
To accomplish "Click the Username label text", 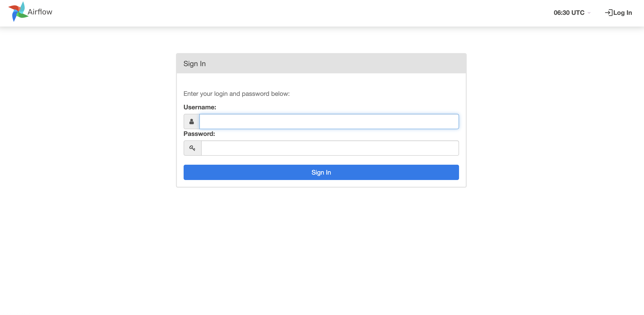I will 200,107.
